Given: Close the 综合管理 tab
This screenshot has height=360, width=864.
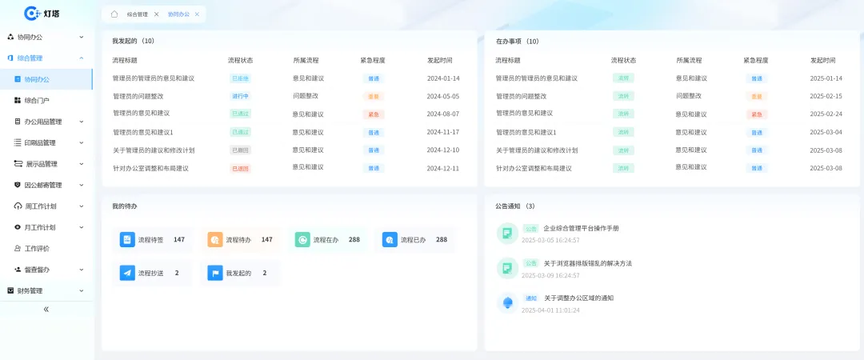Looking at the screenshot, I should (x=156, y=14).
